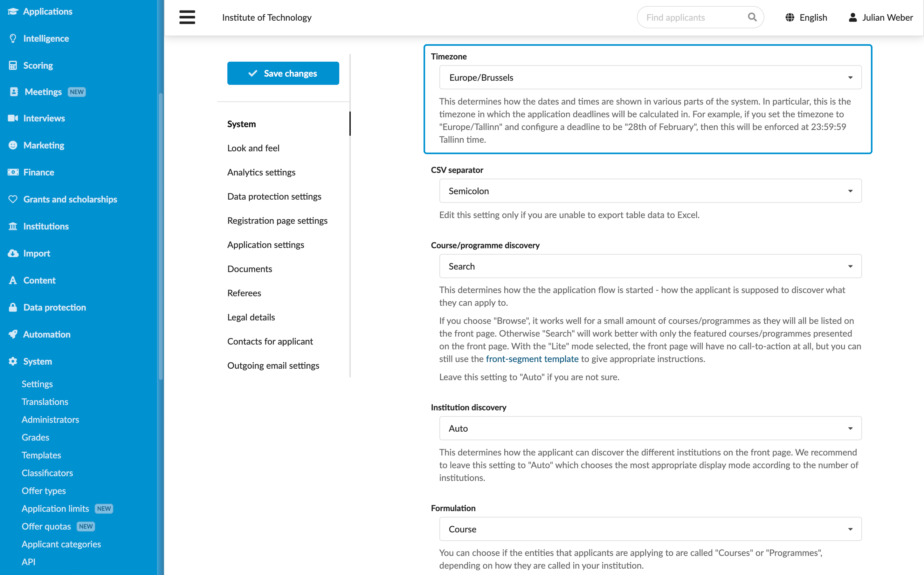Open Scoring via calculator icon
This screenshot has height=575, width=924.
13,65
